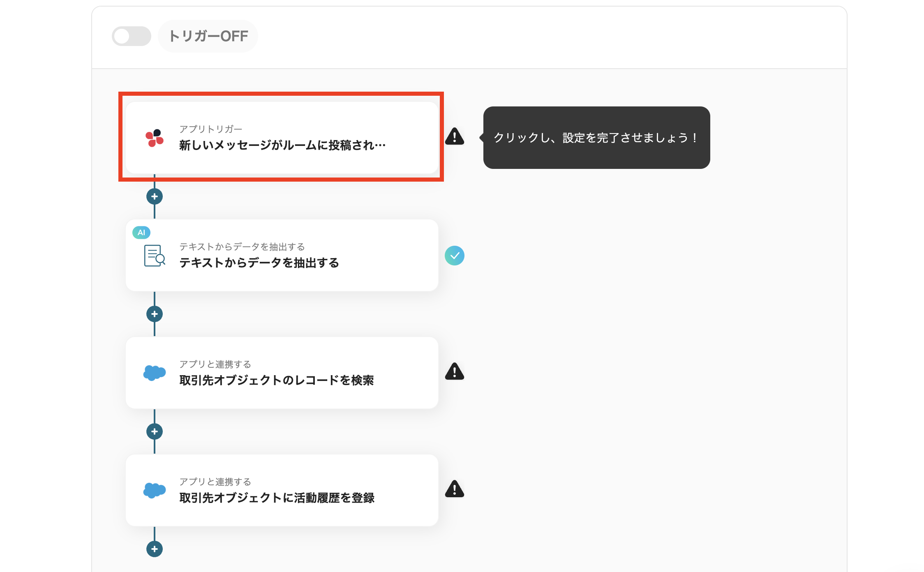Click the plus button at the bottom of the flow
This screenshot has height=572, width=924.
pos(155,548)
